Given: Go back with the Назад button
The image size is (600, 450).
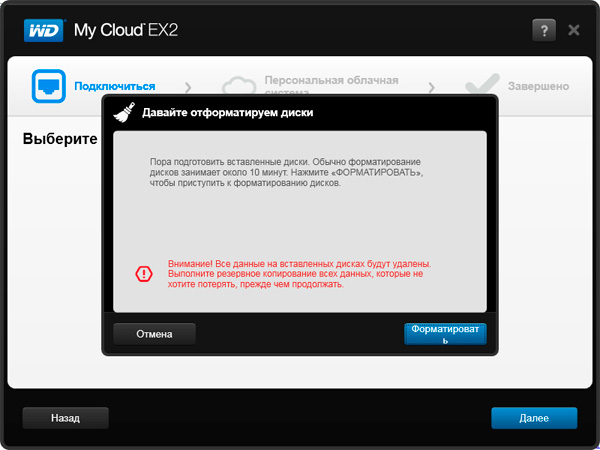Looking at the screenshot, I should [x=65, y=417].
